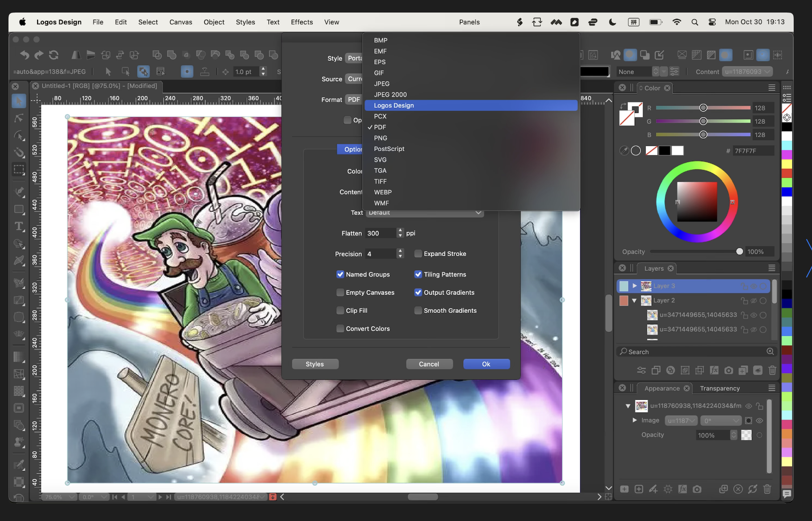Screen dimensions: 812x521
Task: Open macOS Spotlight search
Action: [x=695, y=22]
